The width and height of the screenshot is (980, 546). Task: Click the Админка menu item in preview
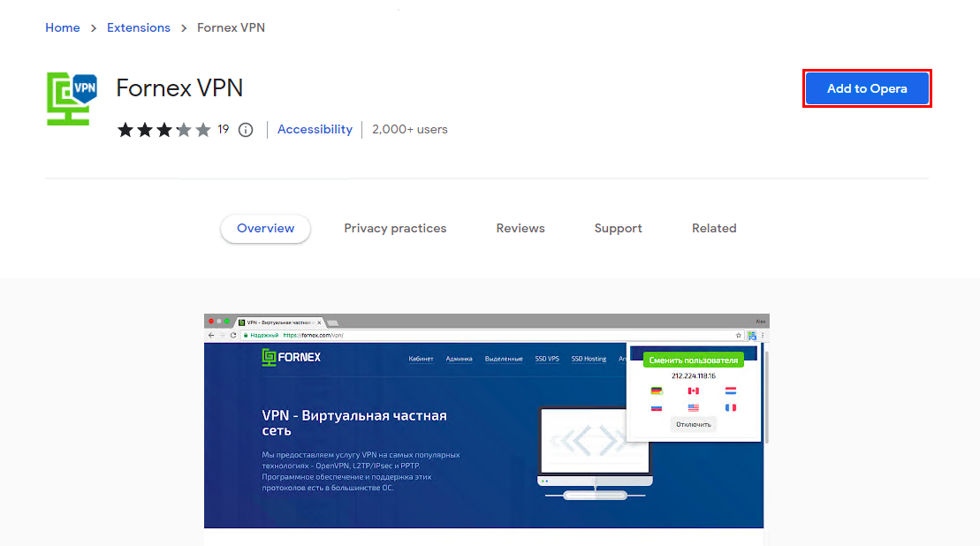459,360
